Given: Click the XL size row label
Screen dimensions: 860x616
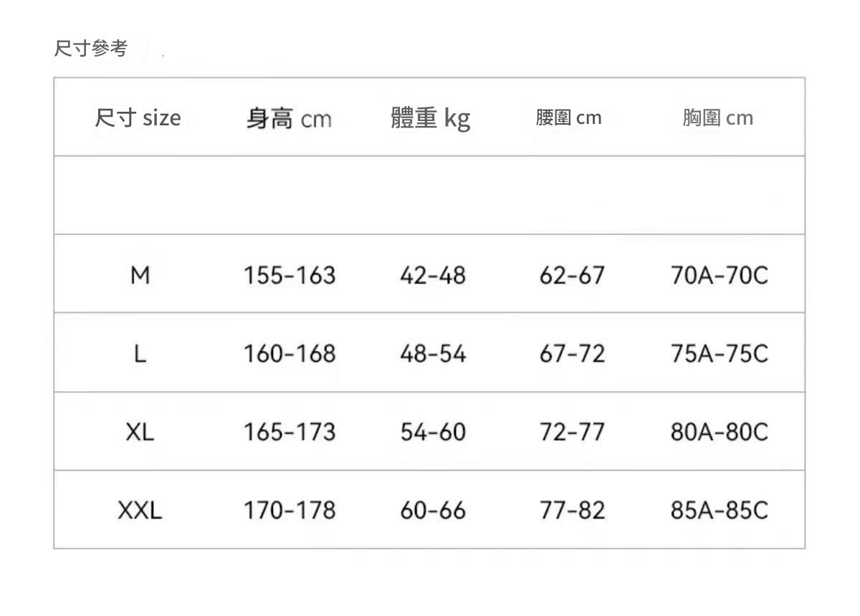Looking at the screenshot, I should click(x=140, y=432).
